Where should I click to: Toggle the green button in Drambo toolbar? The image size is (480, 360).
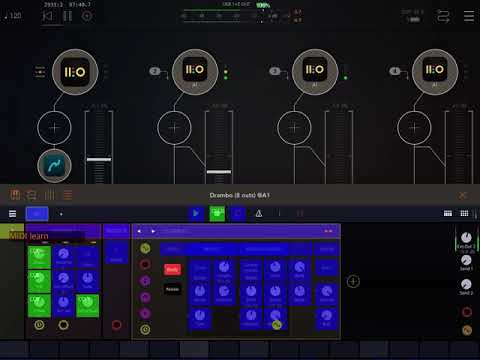pos(217,214)
